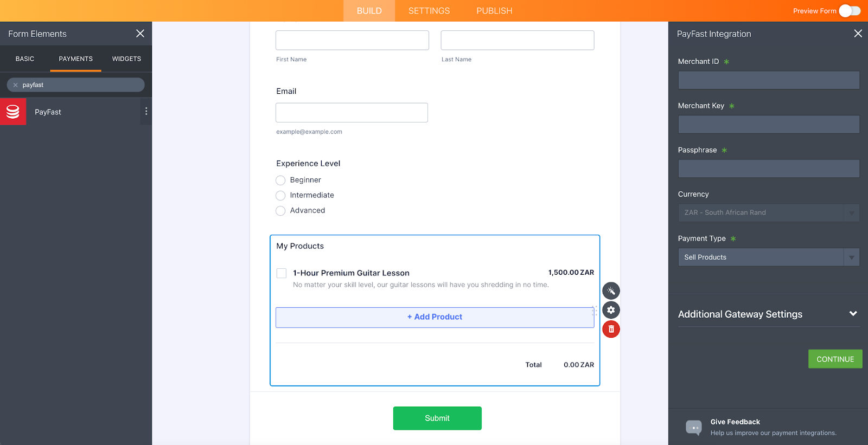This screenshot has width=868, height=445.
Task: Clear the payfast search text
Action: (x=16, y=85)
